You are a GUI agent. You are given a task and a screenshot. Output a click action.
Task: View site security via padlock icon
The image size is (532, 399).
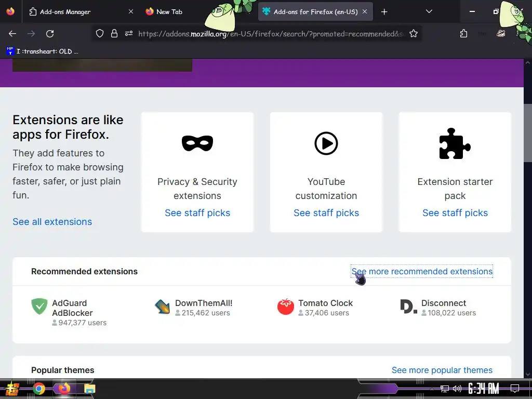114,33
